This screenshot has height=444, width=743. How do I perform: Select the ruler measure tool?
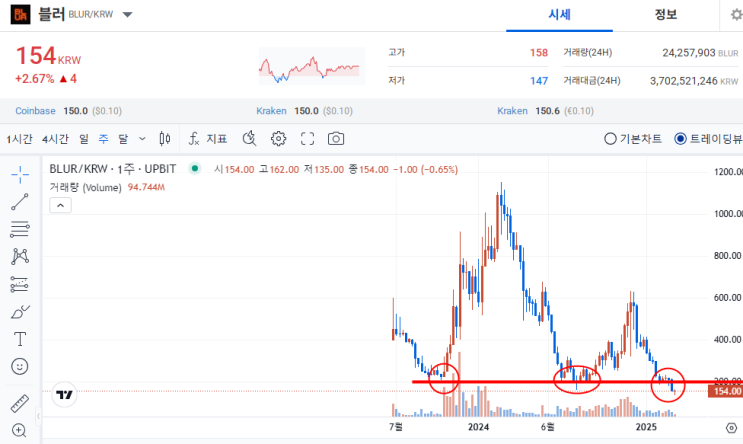point(20,403)
